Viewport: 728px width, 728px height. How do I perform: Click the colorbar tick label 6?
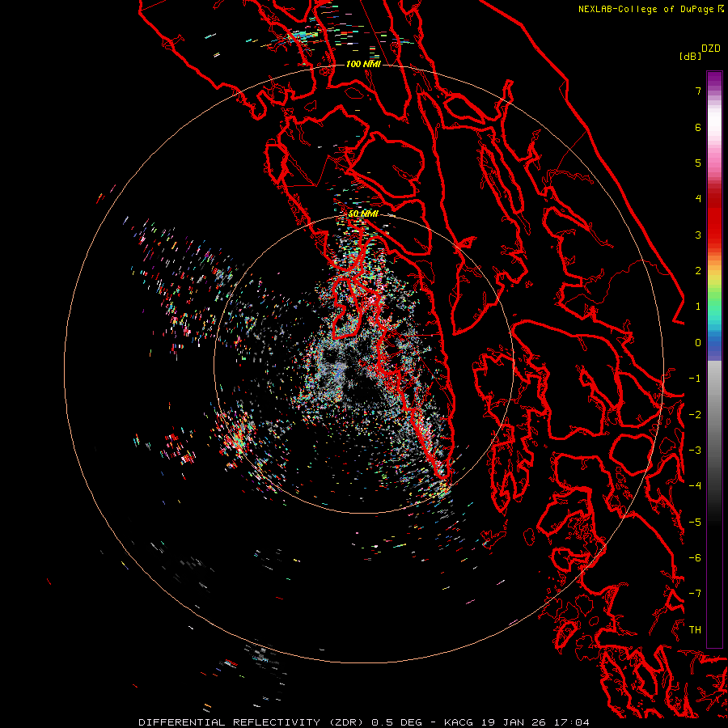tap(698, 127)
